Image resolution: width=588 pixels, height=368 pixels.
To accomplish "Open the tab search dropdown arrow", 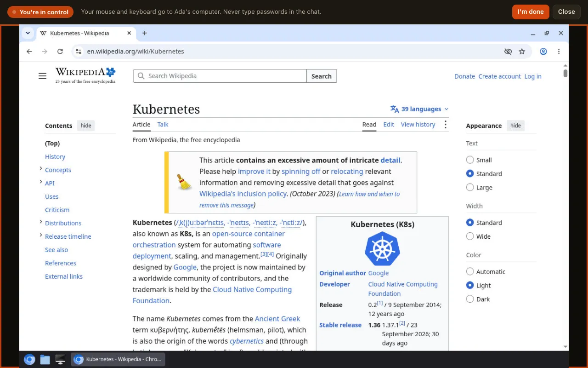I will (x=28, y=33).
